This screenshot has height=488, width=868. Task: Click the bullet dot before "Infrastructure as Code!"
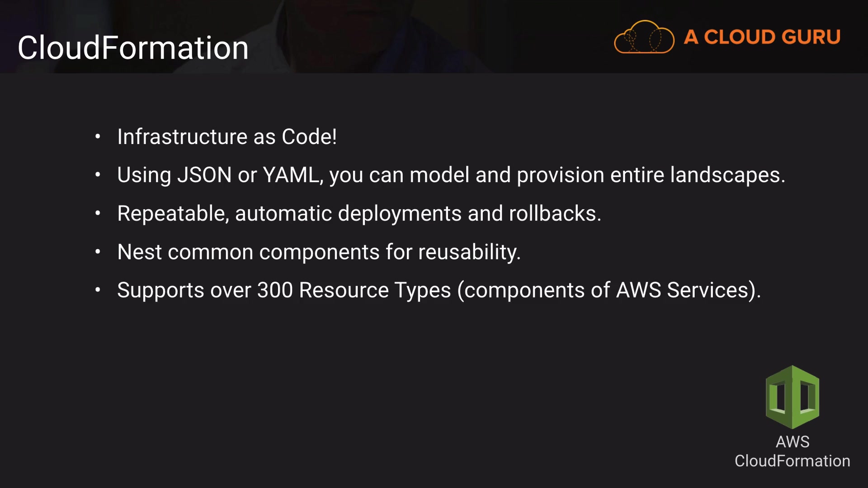pyautogui.click(x=98, y=136)
